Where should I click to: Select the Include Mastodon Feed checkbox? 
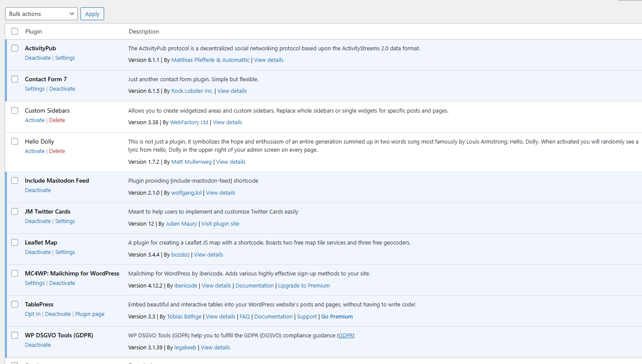pos(15,180)
